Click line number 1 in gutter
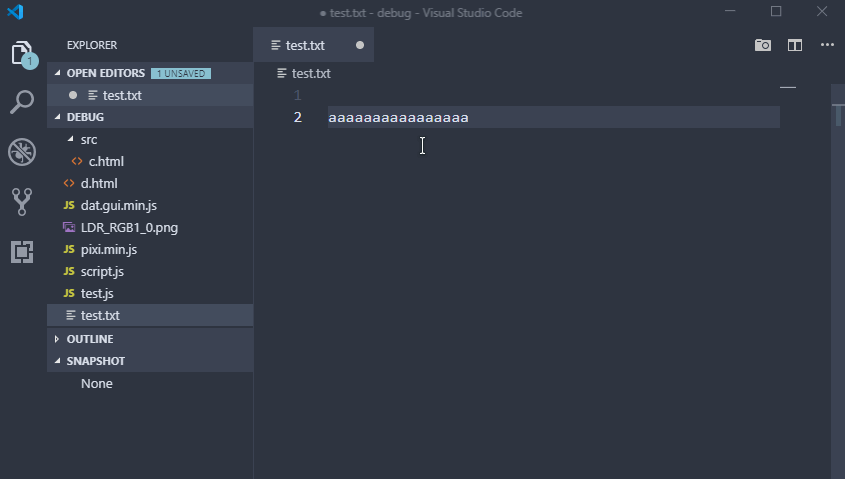The image size is (845, 479). (x=297, y=95)
